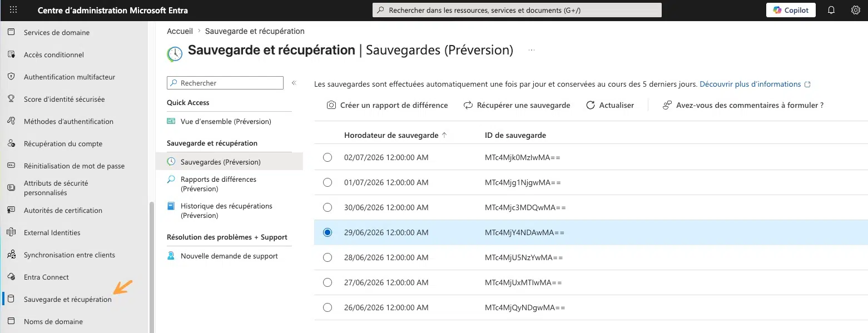Select the 30/06/2026 backup radio button

[x=328, y=207]
